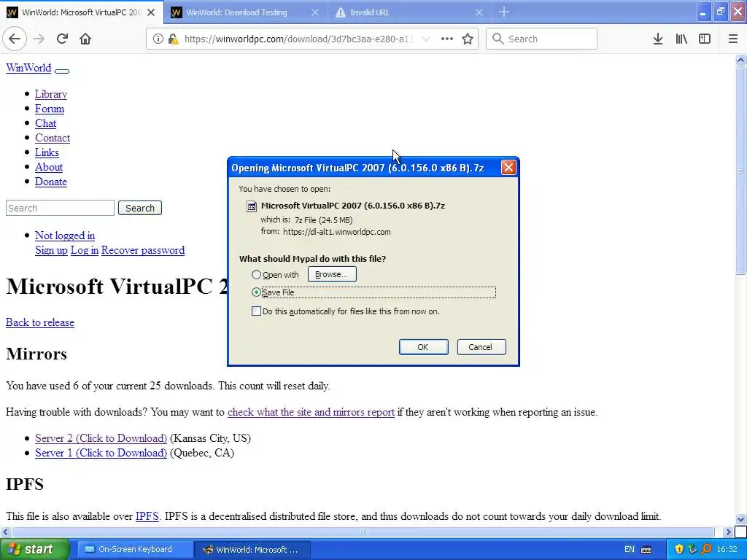Click the EN language indicator in taskbar
This screenshot has width=747, height=560.
630,550
